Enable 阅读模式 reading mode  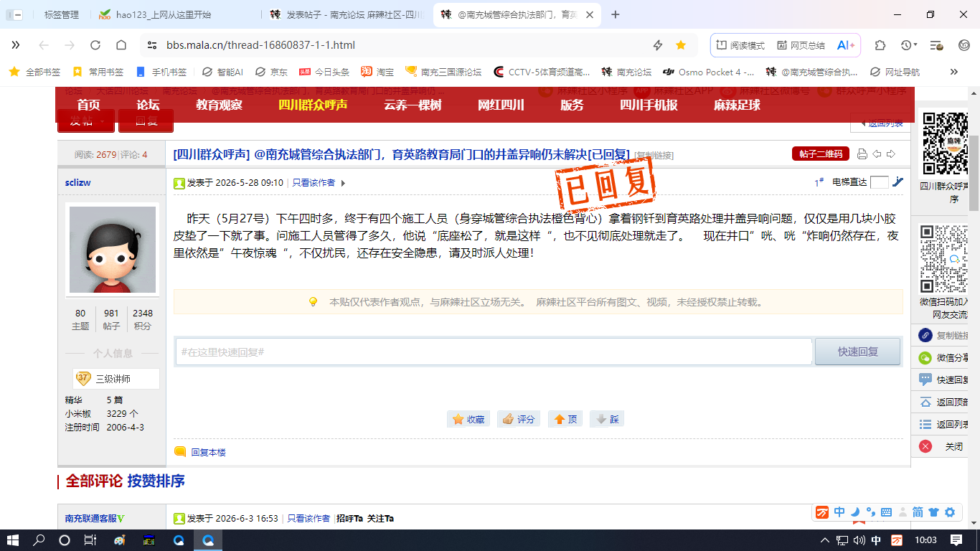741,45
